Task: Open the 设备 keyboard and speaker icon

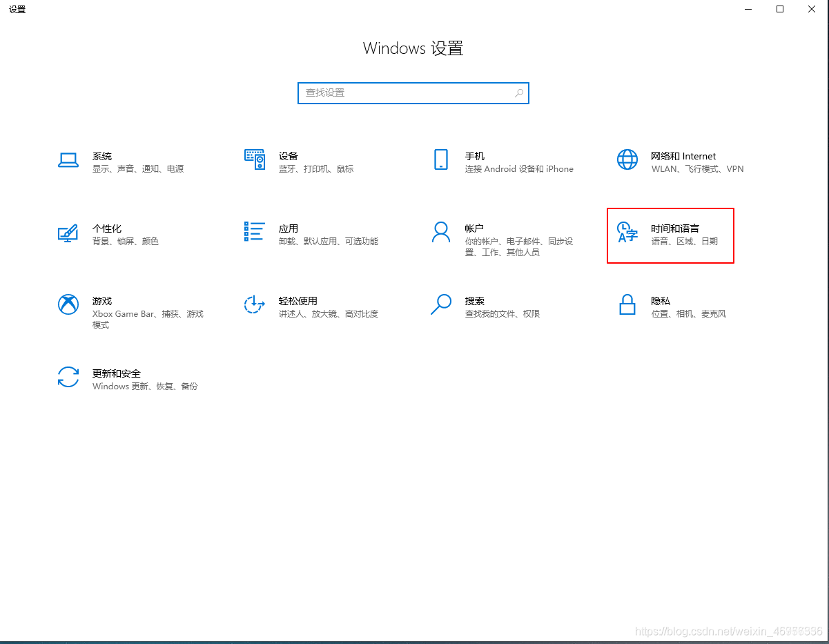Action: tap(255, 159)
